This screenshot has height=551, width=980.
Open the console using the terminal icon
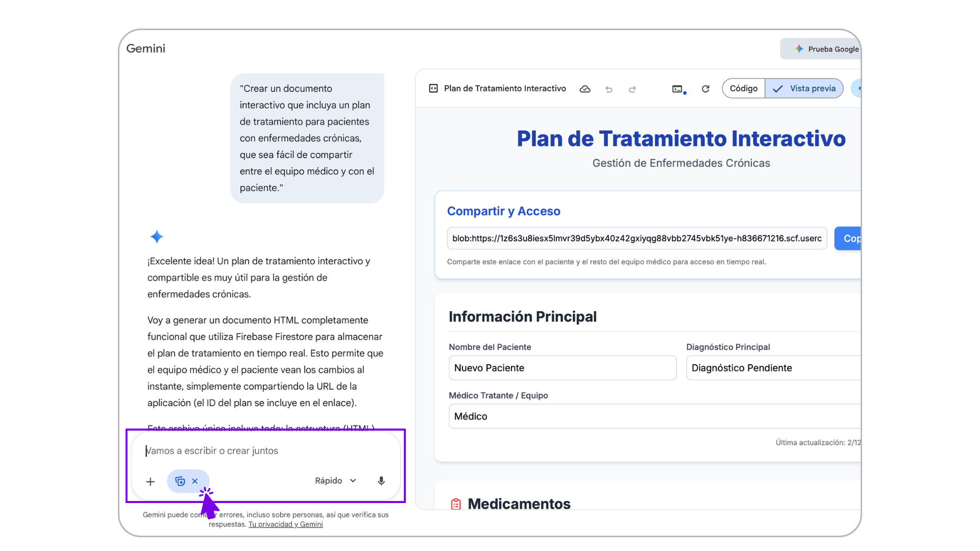(x=677, y=89)
